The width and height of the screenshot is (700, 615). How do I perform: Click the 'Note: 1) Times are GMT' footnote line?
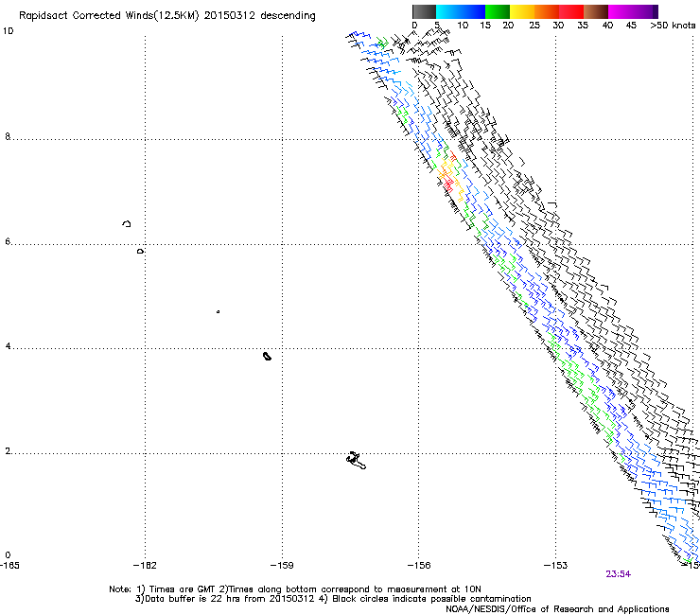[294, 589]
